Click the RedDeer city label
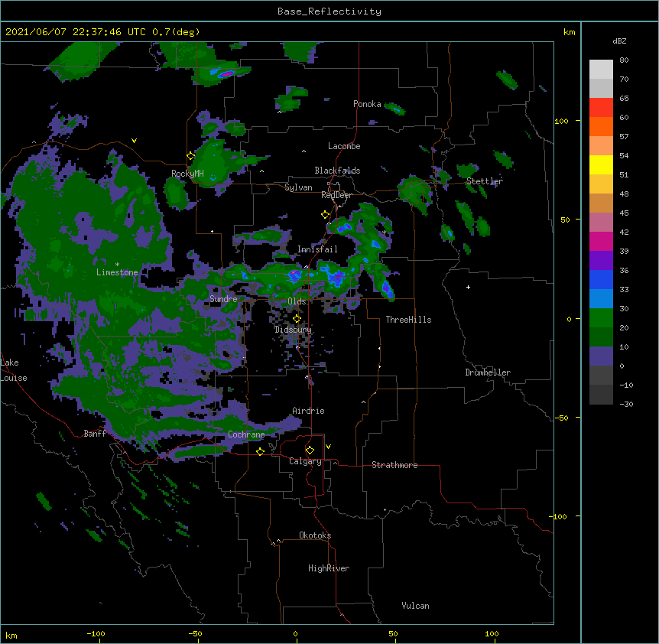 tap(336, 195)
